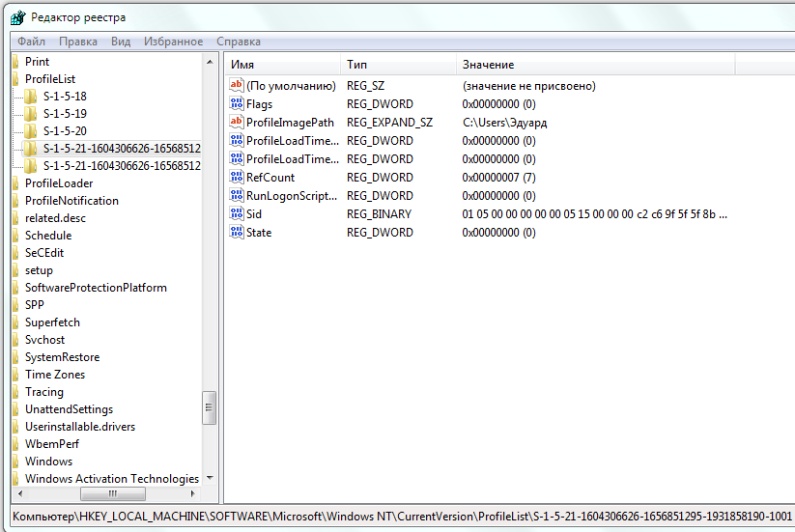Viewport: 795px width, 532px height.
Task: Select the ProfileImagePath string value icon
Action: point(237,123)
